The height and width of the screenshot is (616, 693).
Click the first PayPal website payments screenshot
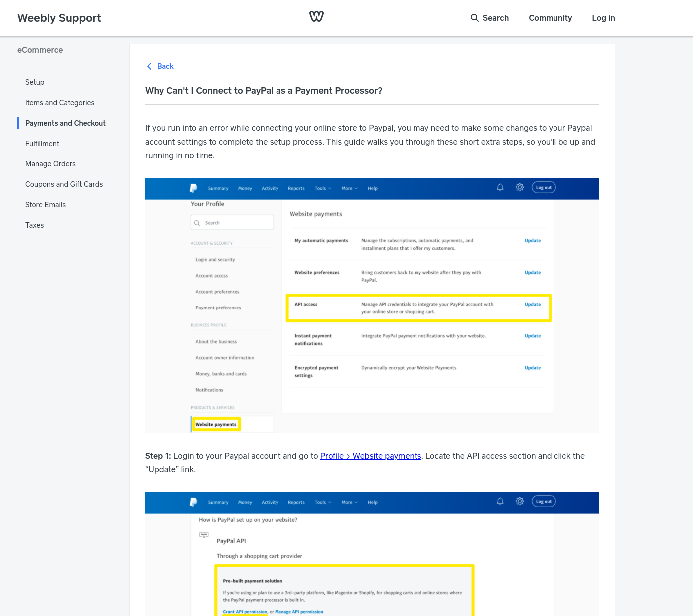pos(372,306)
